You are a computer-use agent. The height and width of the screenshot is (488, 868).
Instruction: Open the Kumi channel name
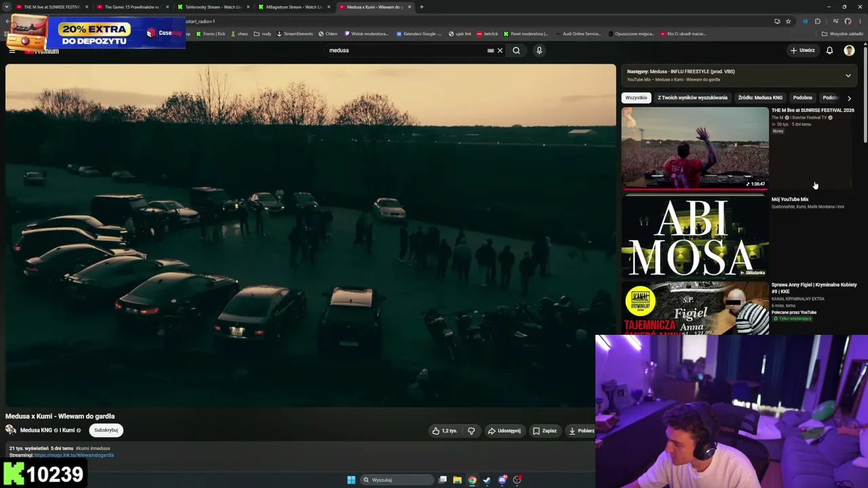click(x=68, y=430)
